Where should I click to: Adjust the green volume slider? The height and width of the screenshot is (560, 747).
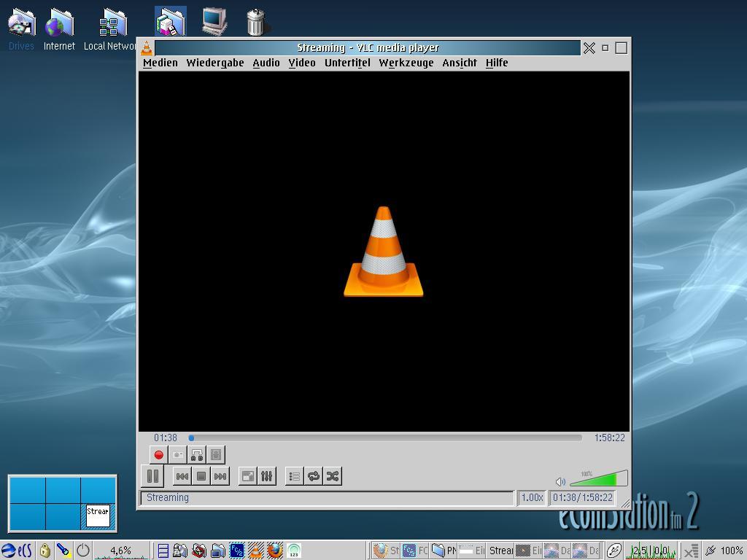point(599,478)
